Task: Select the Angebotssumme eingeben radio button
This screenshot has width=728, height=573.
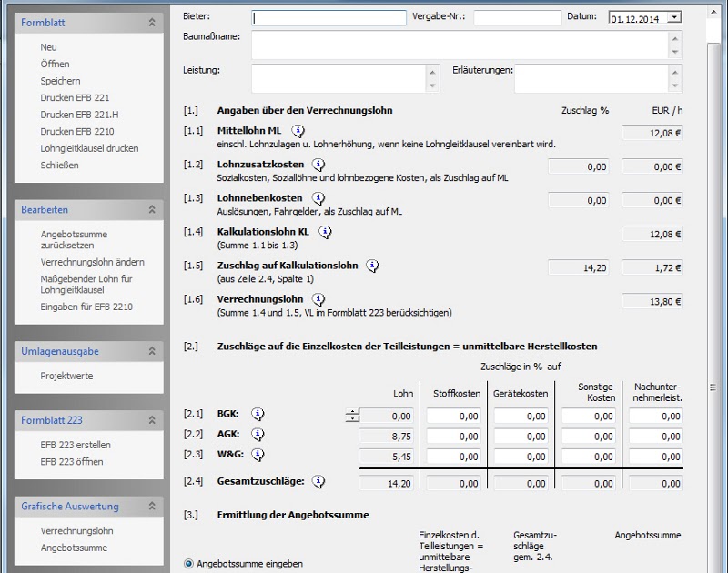Action: (x=188, y=564)
